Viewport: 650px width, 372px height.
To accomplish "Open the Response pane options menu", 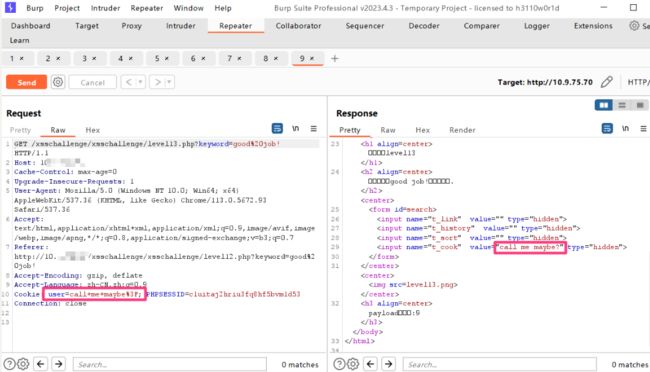I will (x=643, y=129).
